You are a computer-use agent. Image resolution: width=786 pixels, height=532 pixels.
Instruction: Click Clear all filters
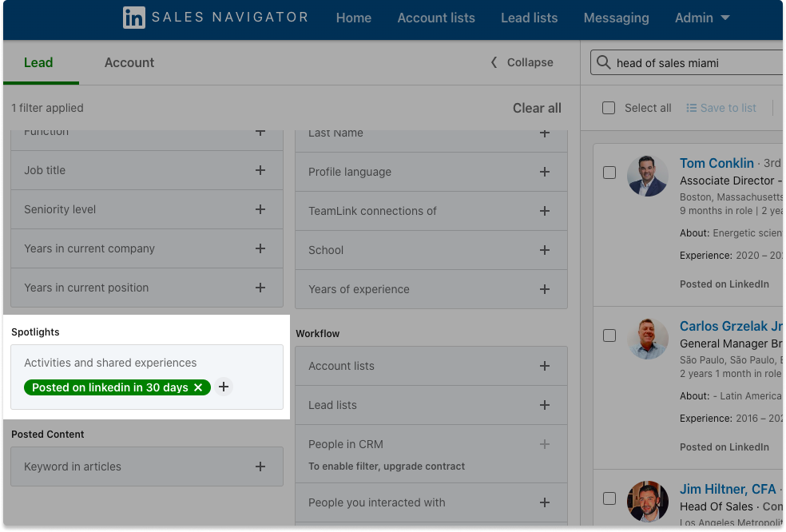click(x=537, y=109)
